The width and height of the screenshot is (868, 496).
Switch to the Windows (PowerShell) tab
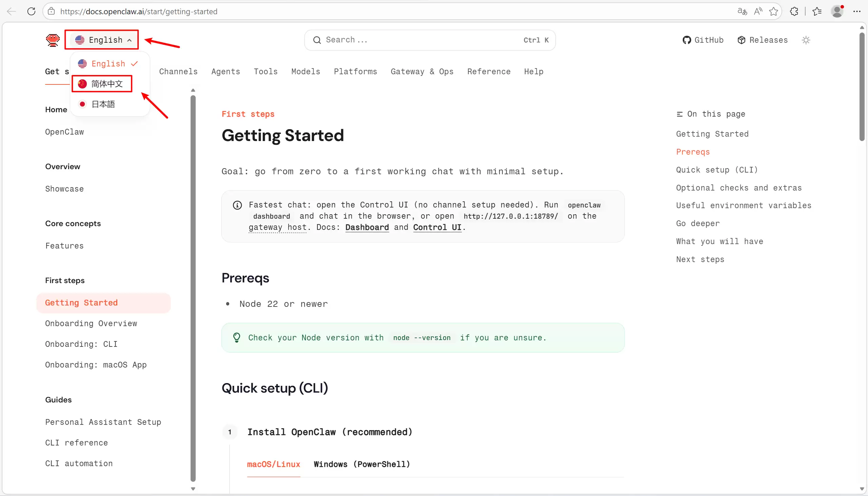[362, 464]
